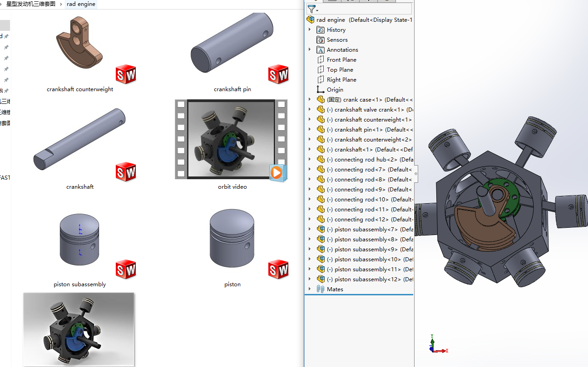Screen dimensions: 588x367
Task: Open the breadcrumb chevron before rad engine
Action: [x=61, y=4]
